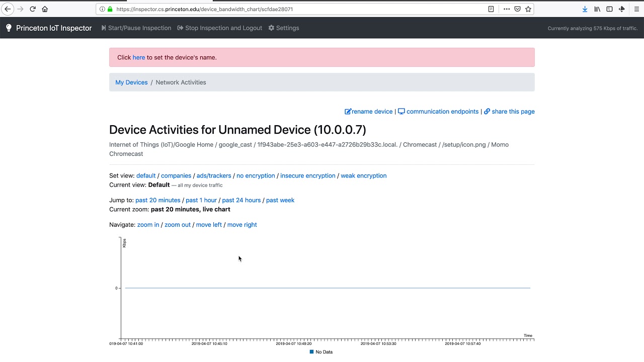Open the Firefox downloads icon
Screen dimensions: 644x362
584,9
